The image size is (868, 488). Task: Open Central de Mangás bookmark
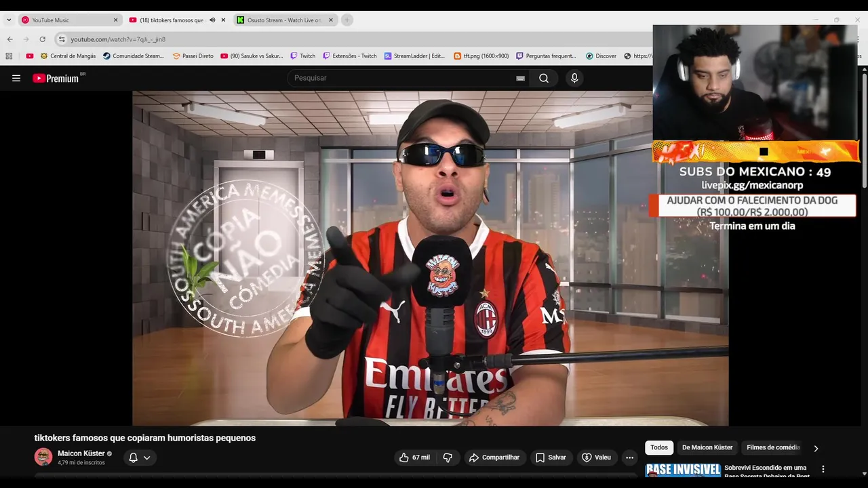click(68, 56)
